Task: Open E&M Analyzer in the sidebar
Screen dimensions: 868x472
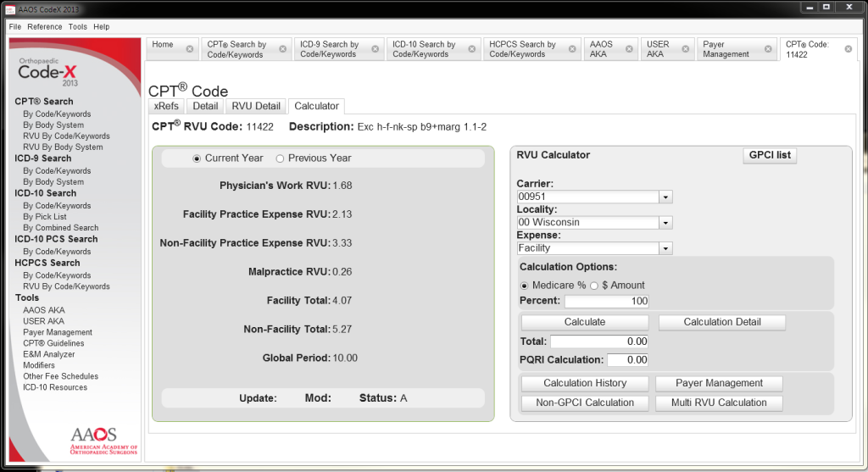Action: pyautogui.click(x=48, y=355)
